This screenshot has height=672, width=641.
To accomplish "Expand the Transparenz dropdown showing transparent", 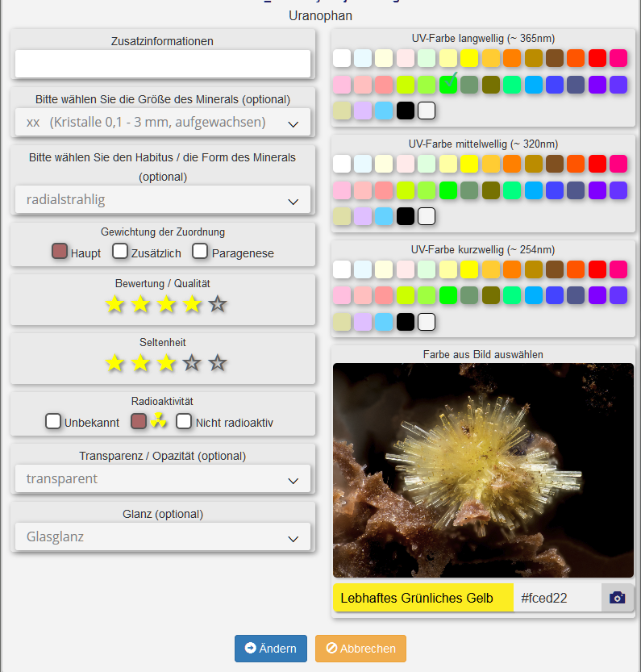I will coord(162,478).
